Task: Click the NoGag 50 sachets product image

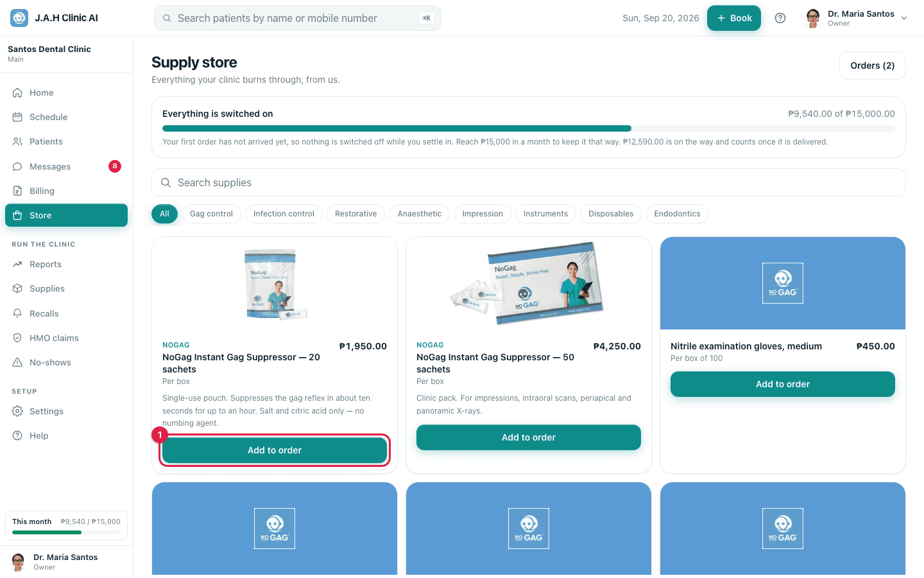Action: coord(529,283)
